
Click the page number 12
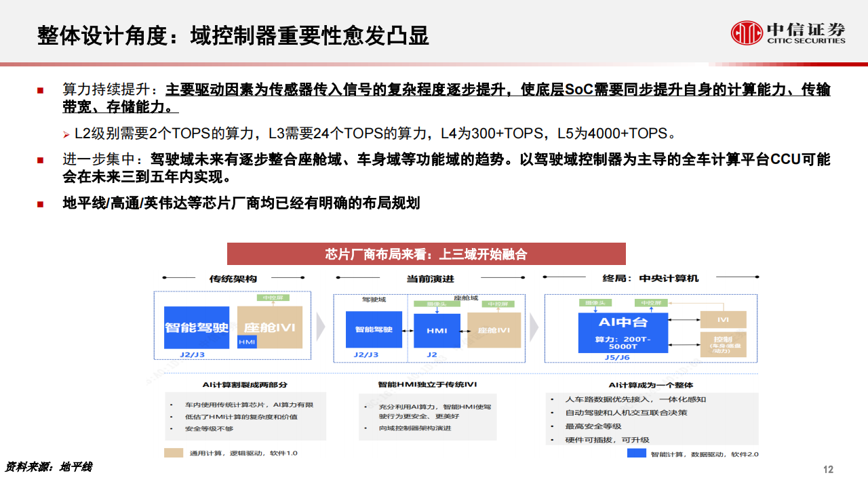coord(827,470)
